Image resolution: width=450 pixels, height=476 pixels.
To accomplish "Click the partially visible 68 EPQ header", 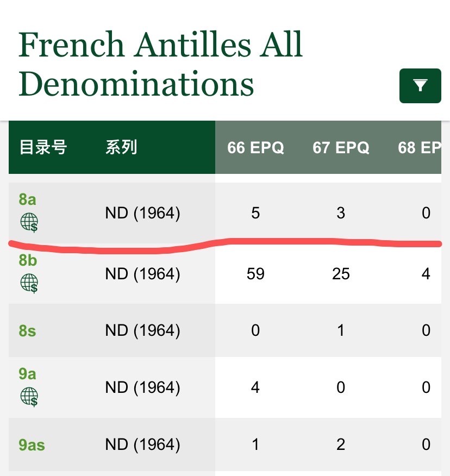I will (419, 147).
